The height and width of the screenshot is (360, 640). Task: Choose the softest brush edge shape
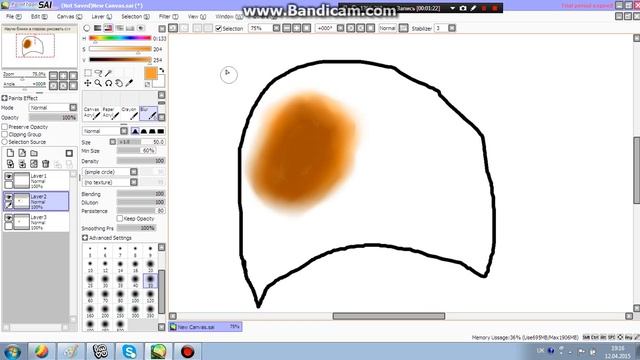click(x=135, y=131)
